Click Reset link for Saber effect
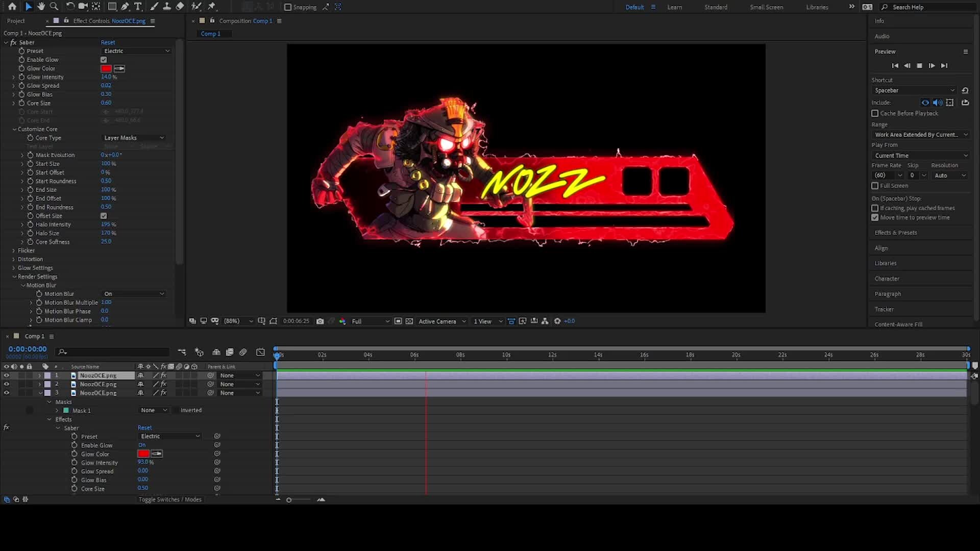 point(108,42)
